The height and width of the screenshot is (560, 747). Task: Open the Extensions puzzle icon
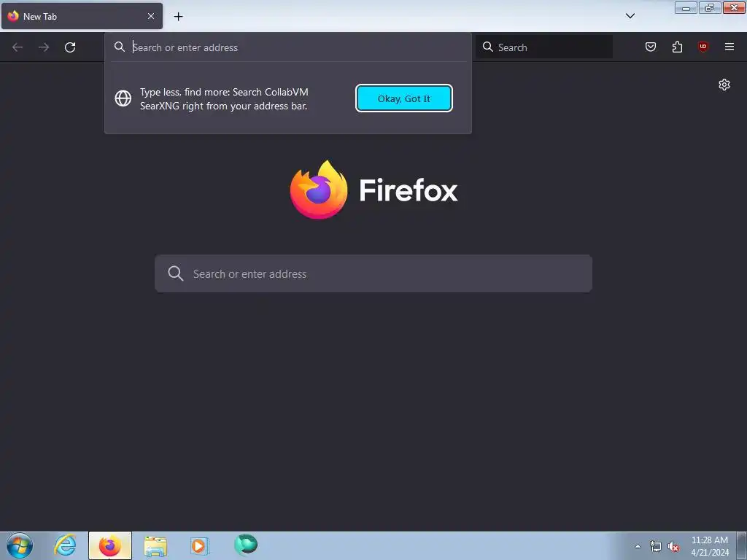click(677, 47)
